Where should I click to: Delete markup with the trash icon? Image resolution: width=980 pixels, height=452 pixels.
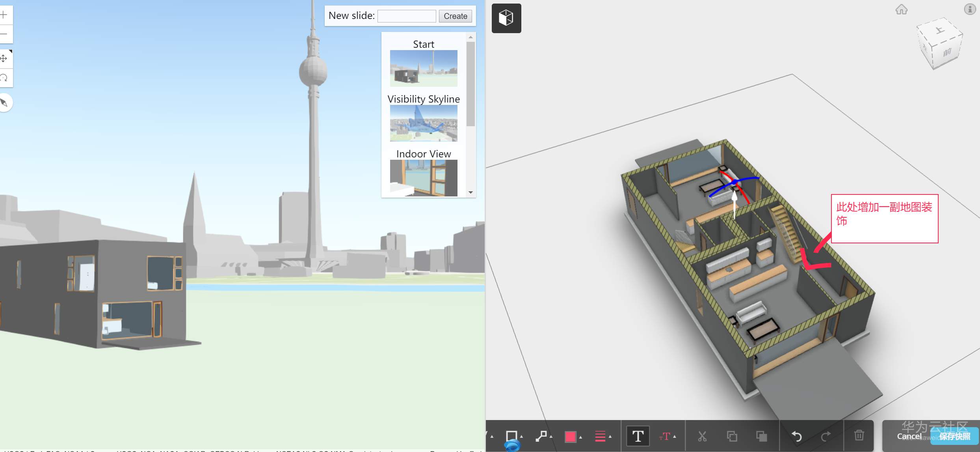pos(859,435)
